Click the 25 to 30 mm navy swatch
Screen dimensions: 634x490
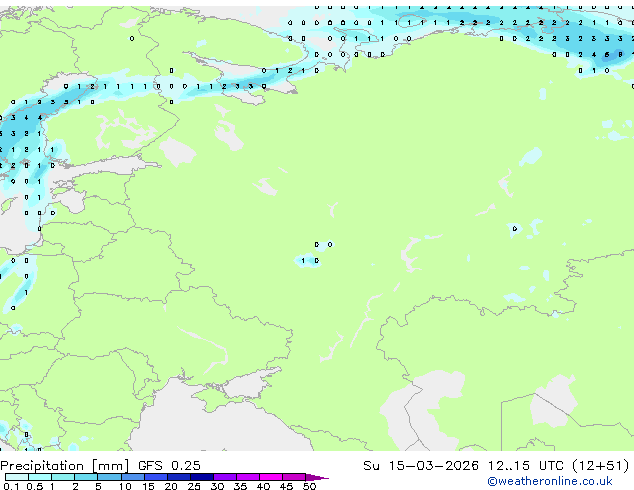pyautogui.click(x=202, y=477)
